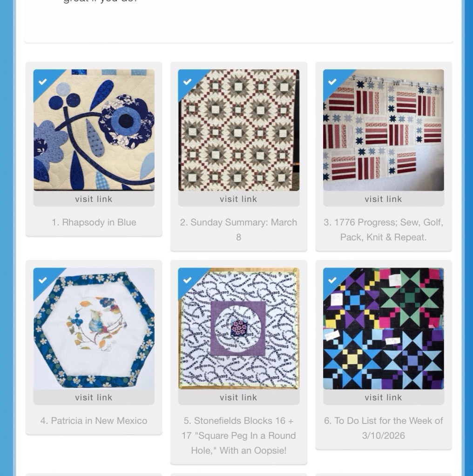Screen dimensions: 473x476
Task: Open '4. Patricia in New Mexico' title
Action: tap(94, 421)
